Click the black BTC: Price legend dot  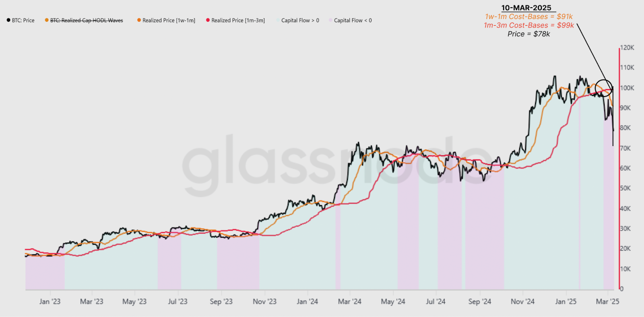8,20
